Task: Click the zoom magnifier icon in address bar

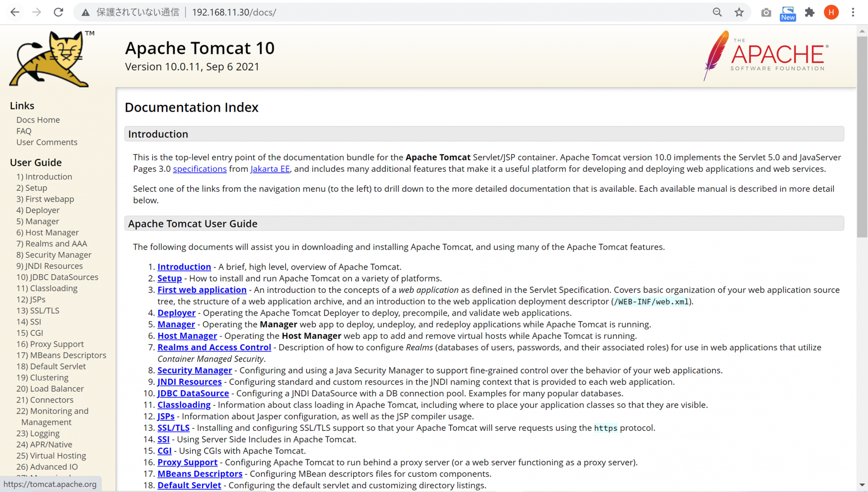Action: click(717, 12)
